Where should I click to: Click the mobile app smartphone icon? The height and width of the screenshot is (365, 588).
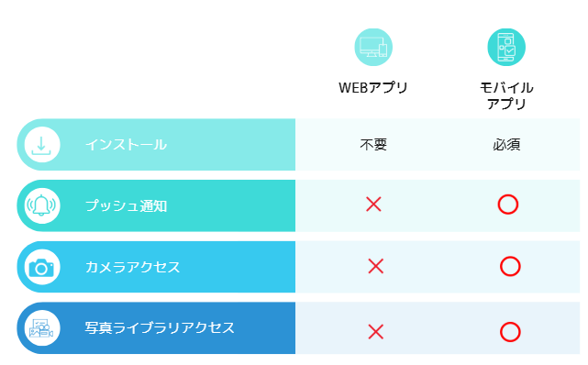tap(506, 47)
